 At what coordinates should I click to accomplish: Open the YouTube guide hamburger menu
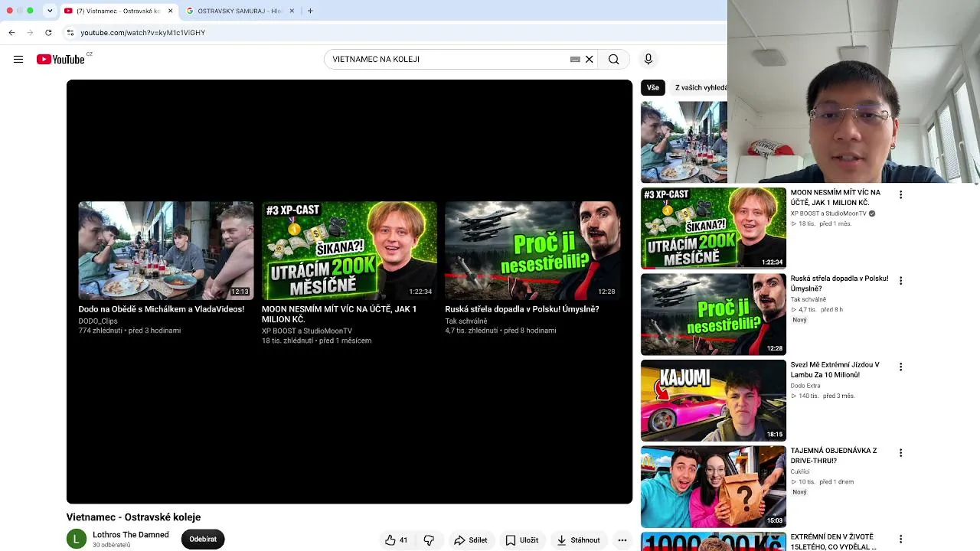(x=18, y=59)
